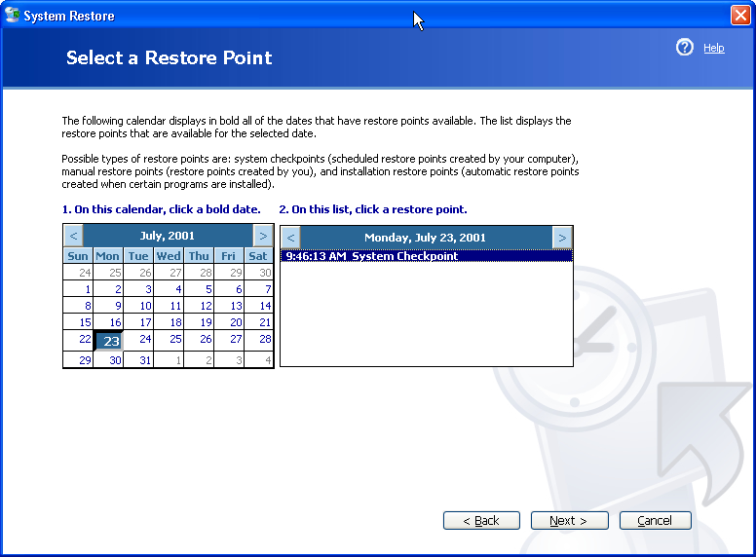
Task: Click the Help question mark icon
Action: (685, 47)
